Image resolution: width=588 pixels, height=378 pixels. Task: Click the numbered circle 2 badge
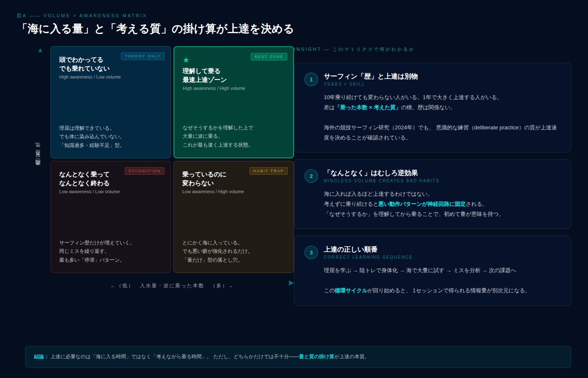[x=311, y=176]
